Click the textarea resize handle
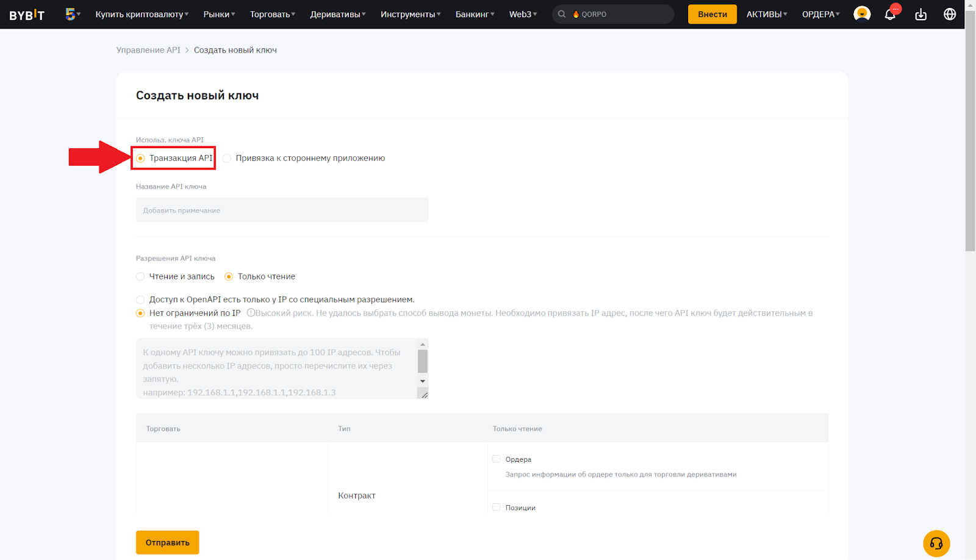976x560 pixels. coord(425,395)
